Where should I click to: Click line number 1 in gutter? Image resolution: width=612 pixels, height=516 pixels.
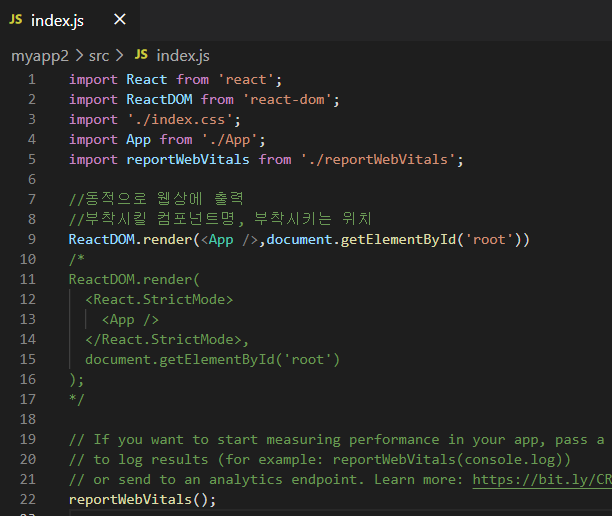click(32, 80)
